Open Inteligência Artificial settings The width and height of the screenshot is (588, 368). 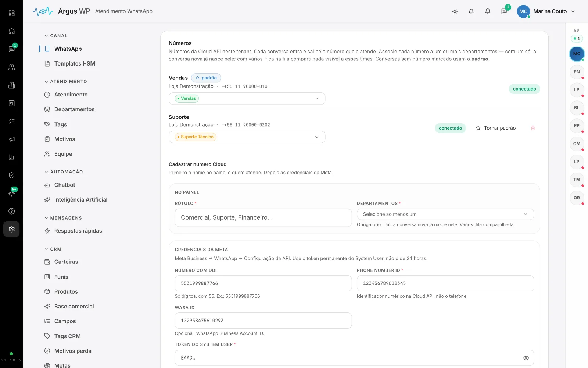(x=81, y=200)
